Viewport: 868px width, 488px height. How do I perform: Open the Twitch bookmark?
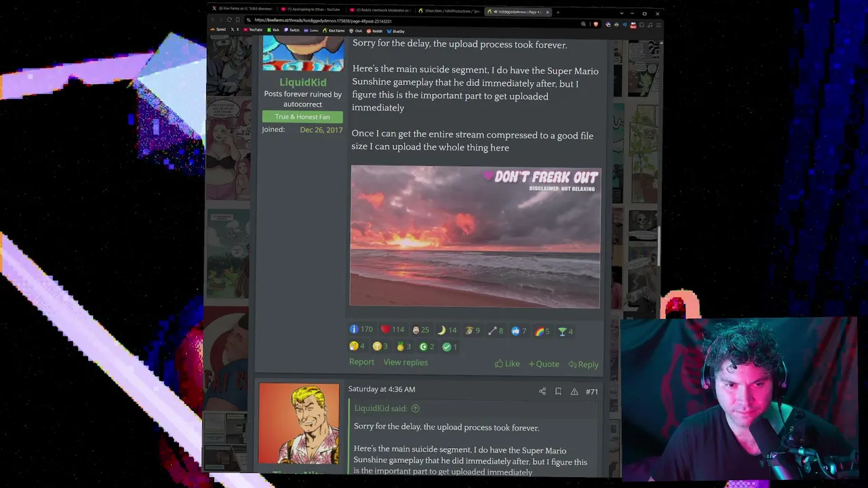[292, 30]
